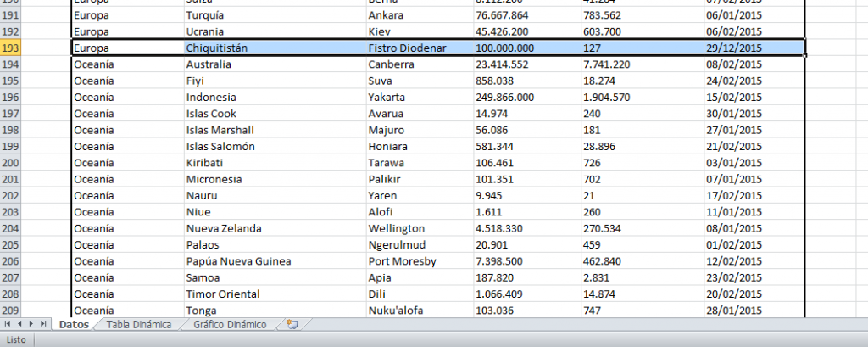This screenshot has height=347, width=868.
Task: Click the Niue cell
Action: 275,212
